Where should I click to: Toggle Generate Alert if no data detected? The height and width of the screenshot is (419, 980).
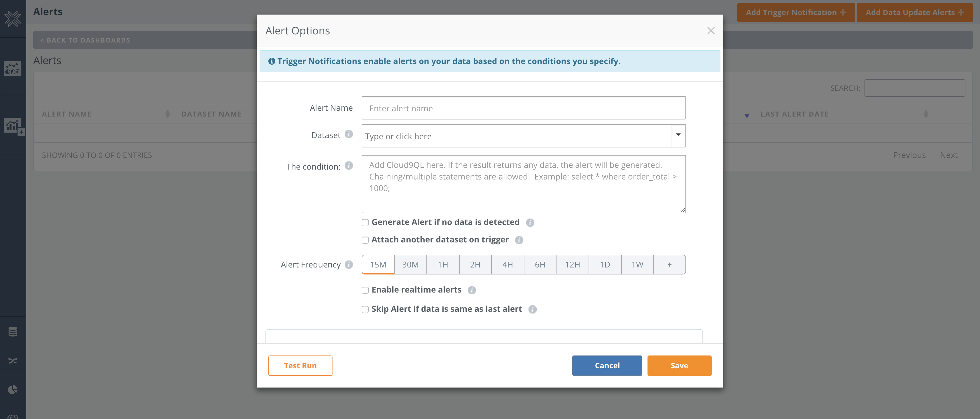[364, 222]
